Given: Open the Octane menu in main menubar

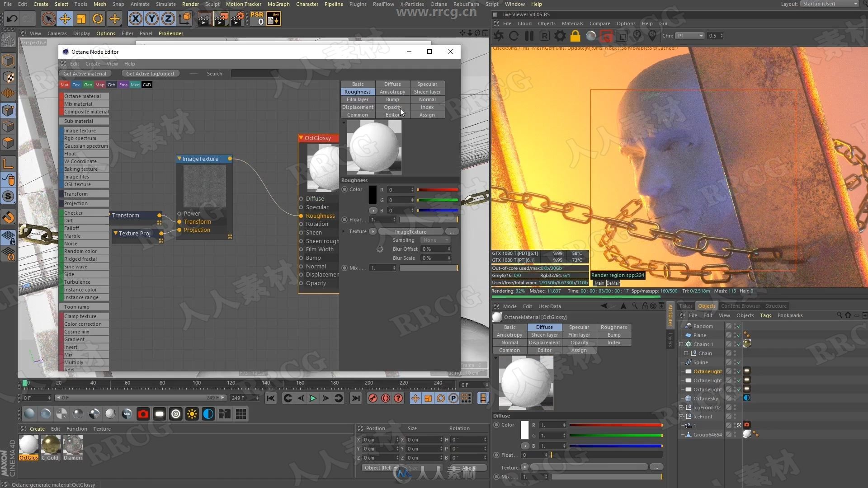Looking at the screenshot, I should [x=438, y=4].
